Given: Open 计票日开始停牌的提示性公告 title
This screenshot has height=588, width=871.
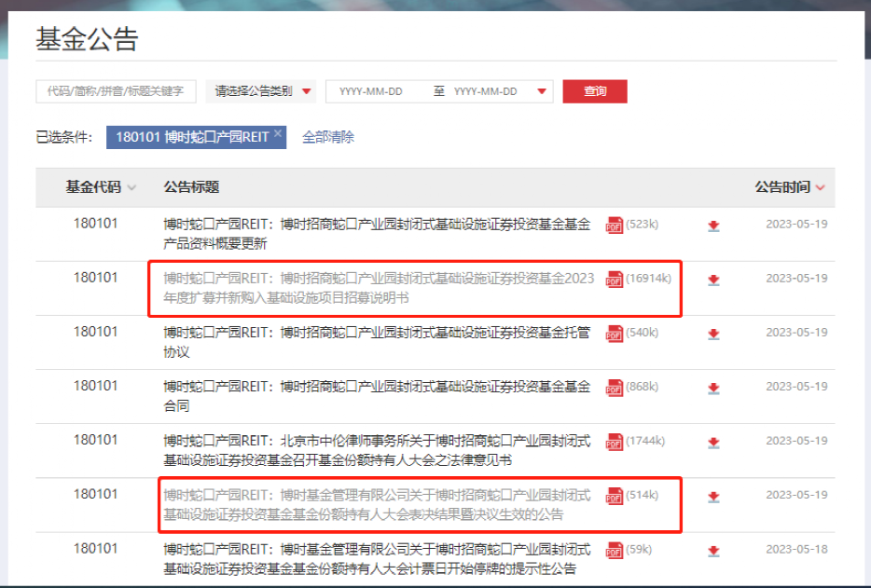Looking at the screenshot, I should tap(377, 559).
